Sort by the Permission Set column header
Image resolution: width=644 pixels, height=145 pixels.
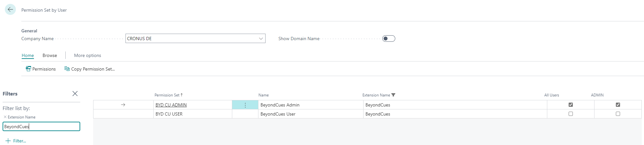167,95
